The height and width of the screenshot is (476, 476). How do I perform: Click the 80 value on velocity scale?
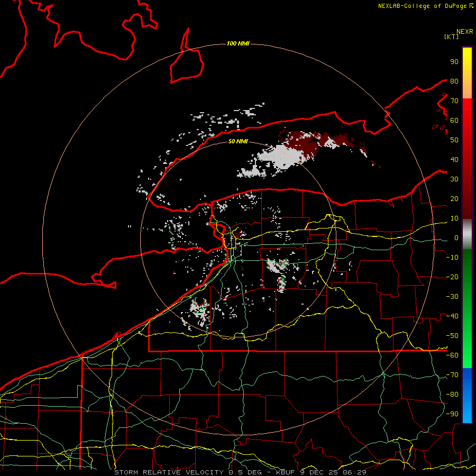click(454, 81)
